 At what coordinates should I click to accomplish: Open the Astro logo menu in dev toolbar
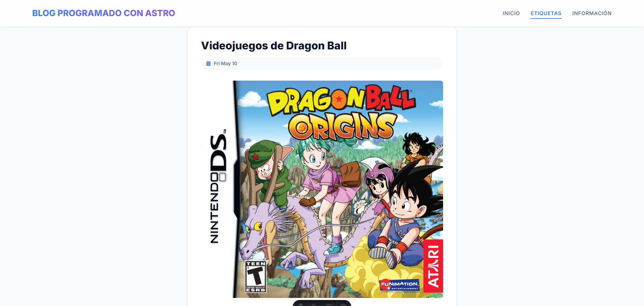(301, 304)
